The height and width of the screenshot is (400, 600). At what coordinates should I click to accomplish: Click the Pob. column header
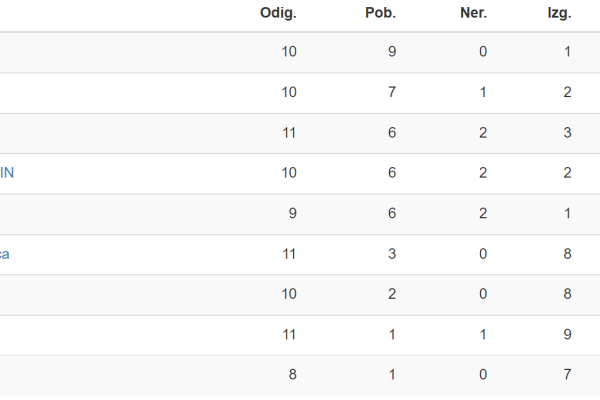(x=380, y=13)
